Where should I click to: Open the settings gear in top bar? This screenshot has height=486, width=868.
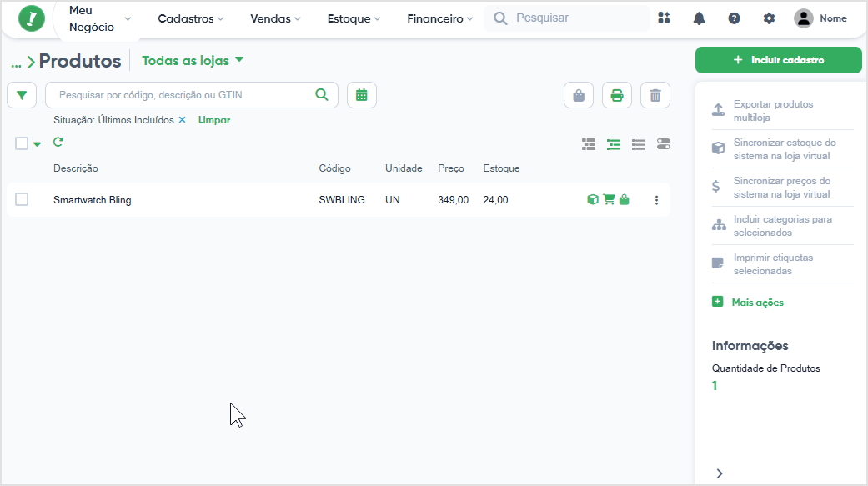click(769, 18)
